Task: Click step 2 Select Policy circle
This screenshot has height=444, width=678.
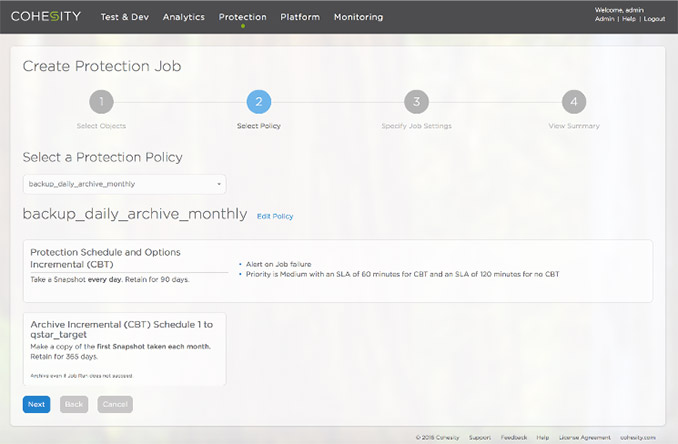Action: [x=258, y=101]
